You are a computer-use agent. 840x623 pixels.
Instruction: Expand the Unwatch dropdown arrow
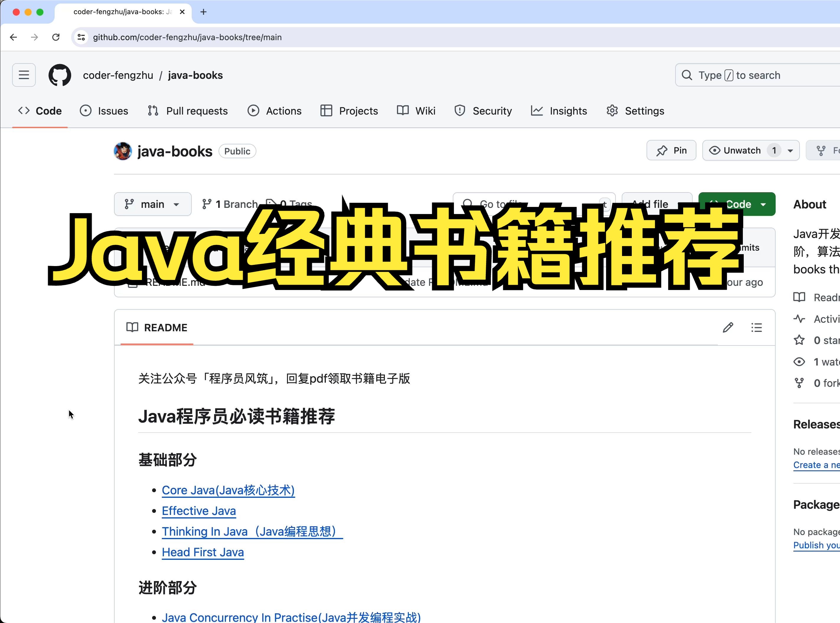click(790, 151)
